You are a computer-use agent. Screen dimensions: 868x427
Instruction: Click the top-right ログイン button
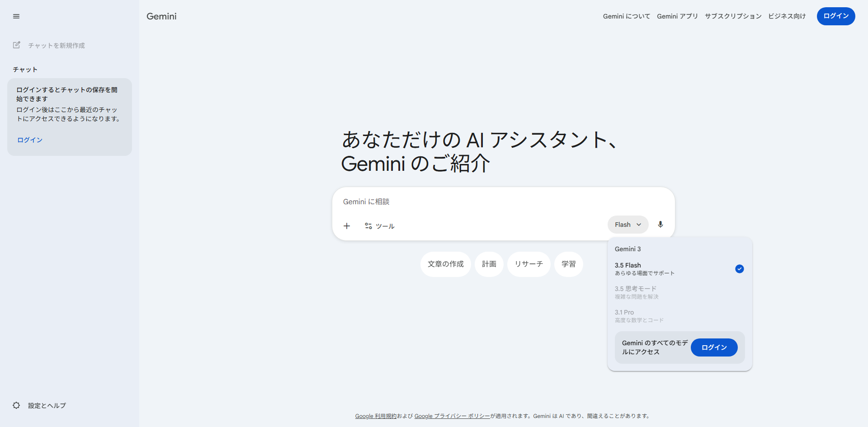click(x=836, y=16)
